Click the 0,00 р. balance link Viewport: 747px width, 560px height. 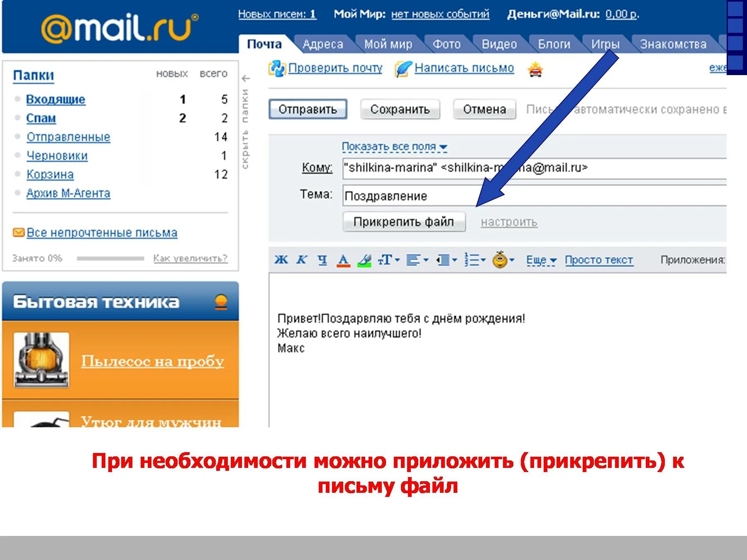point(622,14)
